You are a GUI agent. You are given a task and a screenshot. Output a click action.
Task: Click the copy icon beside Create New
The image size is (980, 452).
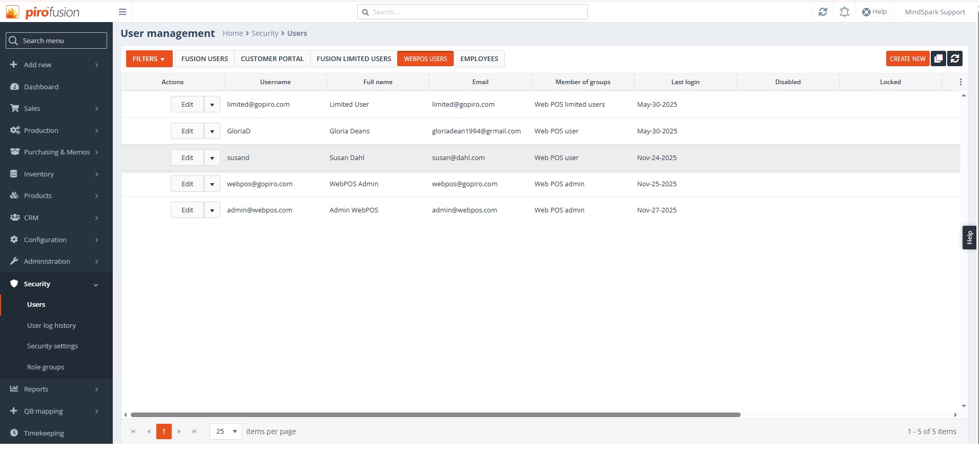pyautogui.click(x=938, y=58)
